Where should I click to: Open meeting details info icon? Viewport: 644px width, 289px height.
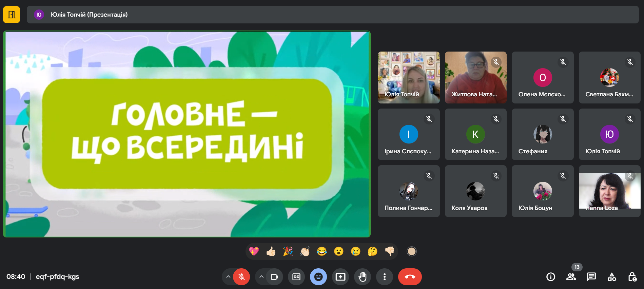[x=551, y=277]
